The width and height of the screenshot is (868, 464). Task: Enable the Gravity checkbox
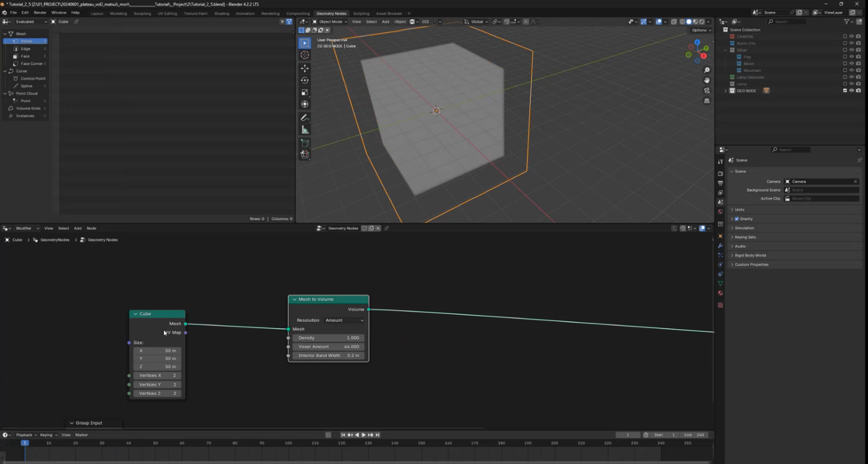737,219
